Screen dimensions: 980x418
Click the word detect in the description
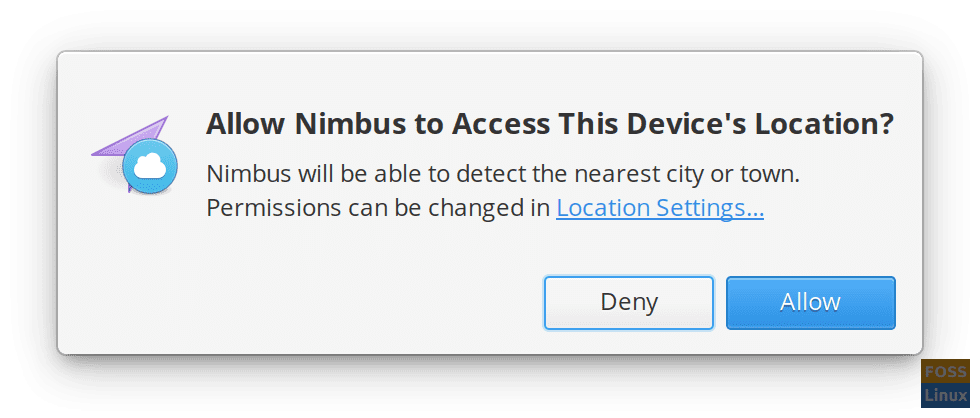tap(492, 174)
